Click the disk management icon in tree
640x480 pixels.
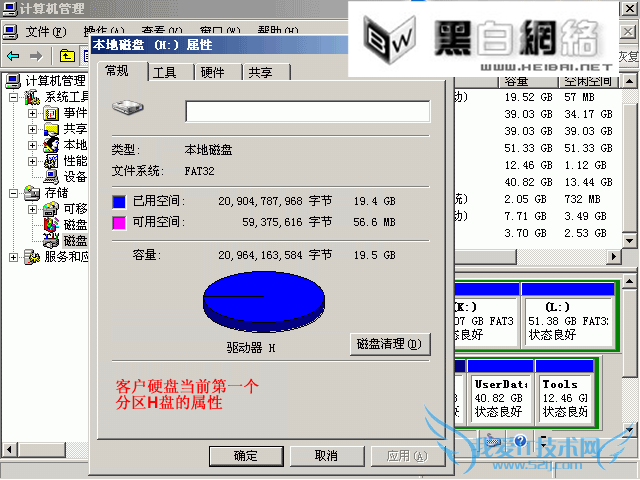[x=51, y=241]
